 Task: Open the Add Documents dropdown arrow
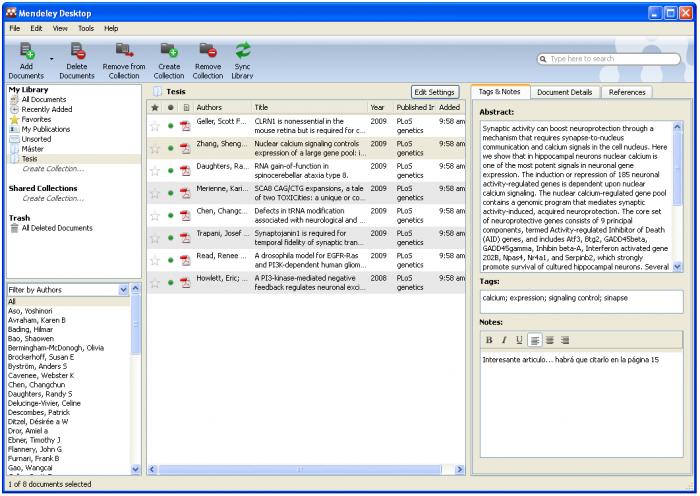click(x=52, y=59)
